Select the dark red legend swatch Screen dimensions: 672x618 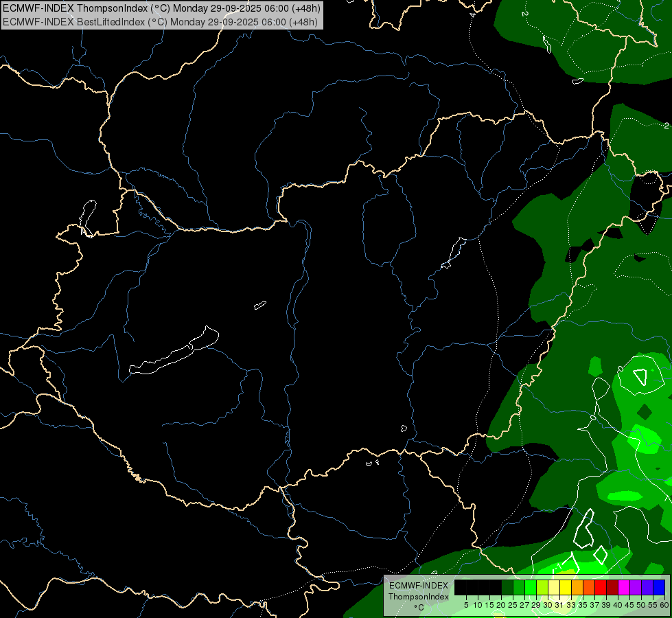tap(612, 587)
